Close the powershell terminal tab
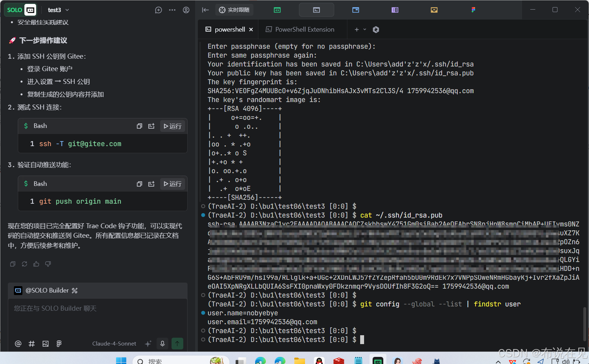This screenshot has height=364, width=589. 251,30
